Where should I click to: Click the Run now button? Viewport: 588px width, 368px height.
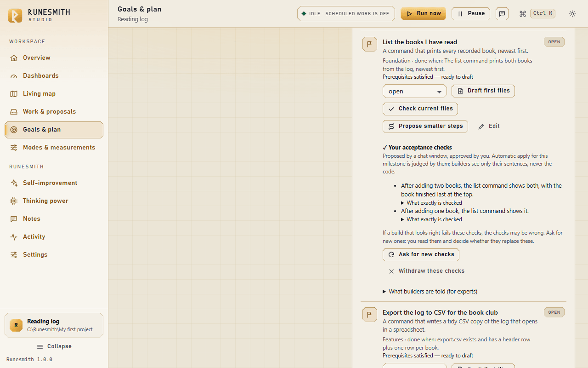click(x=424, y=14)
